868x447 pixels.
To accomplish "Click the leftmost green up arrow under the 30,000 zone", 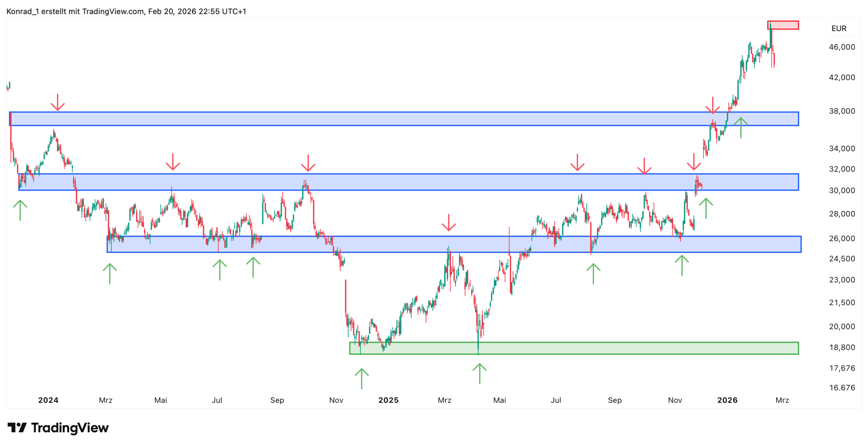I will click(20, 210).
